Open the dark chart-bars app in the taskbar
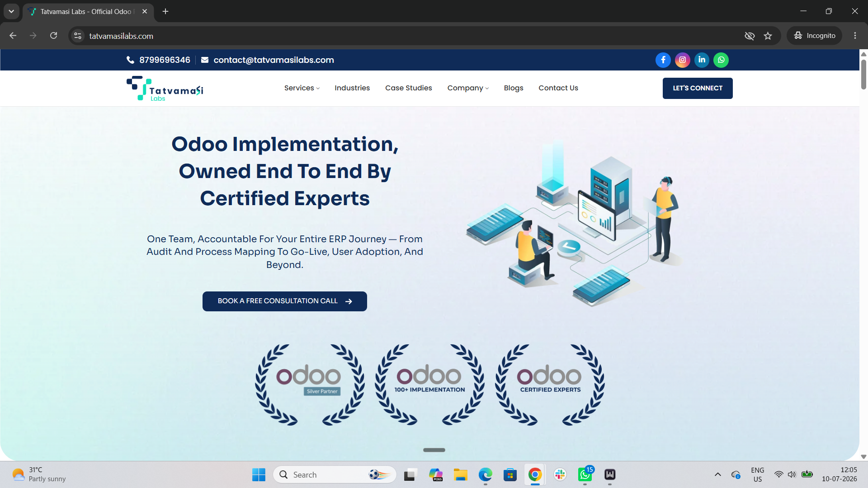868x488 pixels. (610, 475)
